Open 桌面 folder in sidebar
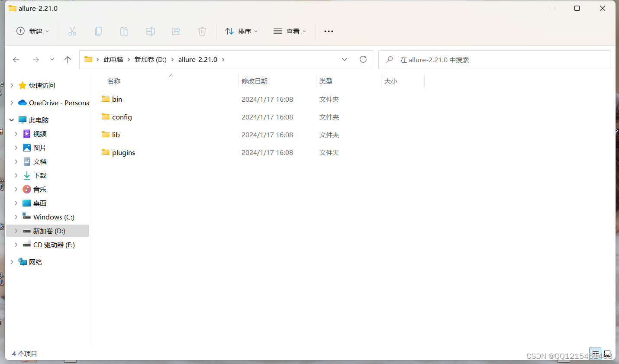Screen dimensions: 619x364 point(40,203)
